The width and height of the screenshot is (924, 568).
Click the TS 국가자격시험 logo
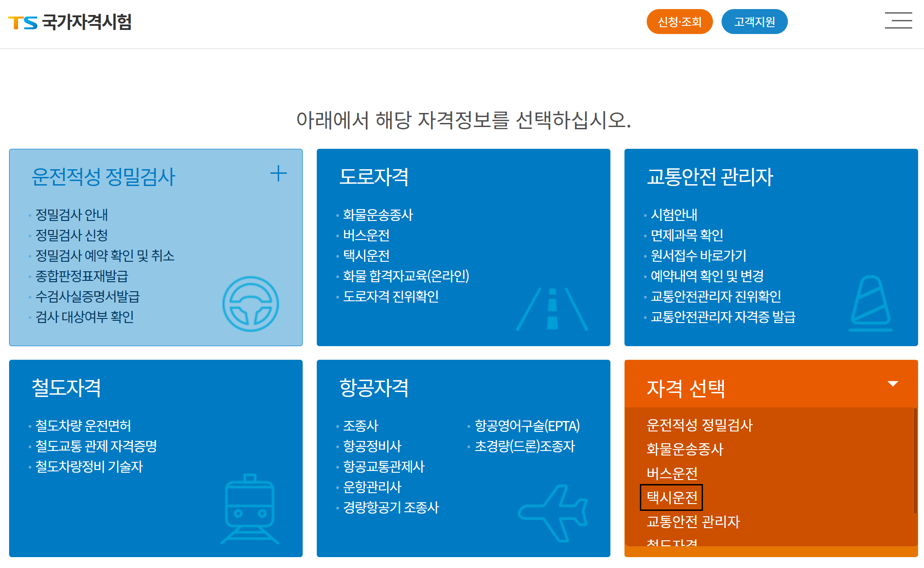pyautogui.click(x=70, y=22)
